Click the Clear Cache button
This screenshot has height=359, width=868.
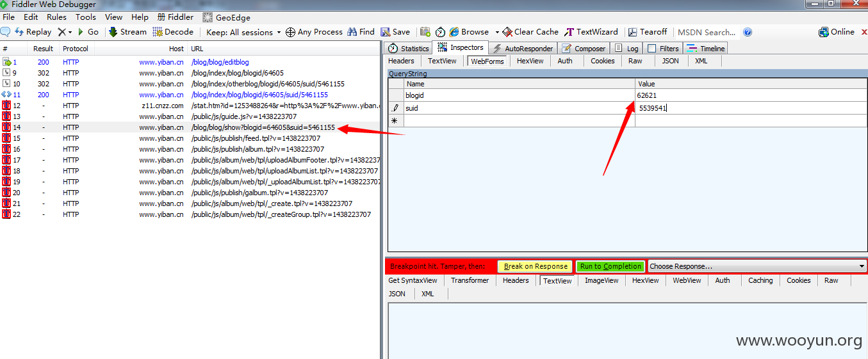531,32
